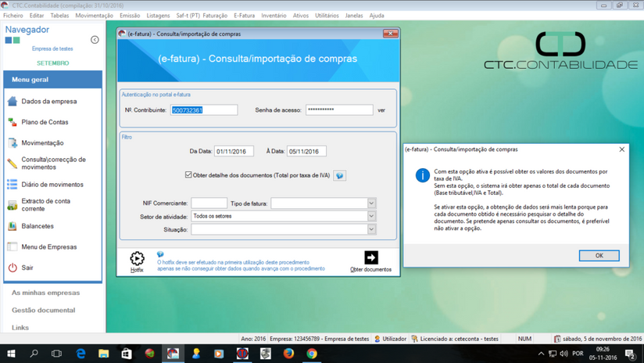Click the volume icon in the system tray
Viewport: 644px width, 363px height.
564,354
